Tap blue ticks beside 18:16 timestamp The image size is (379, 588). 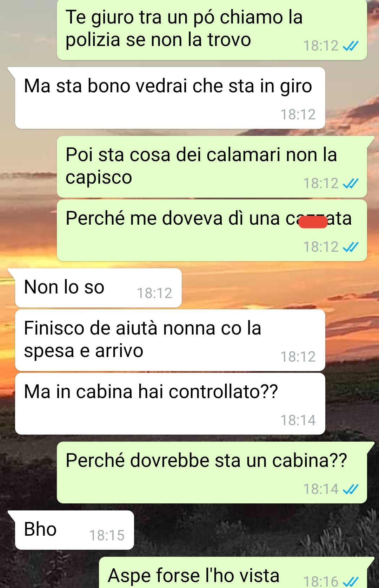[x=351, y=582]
